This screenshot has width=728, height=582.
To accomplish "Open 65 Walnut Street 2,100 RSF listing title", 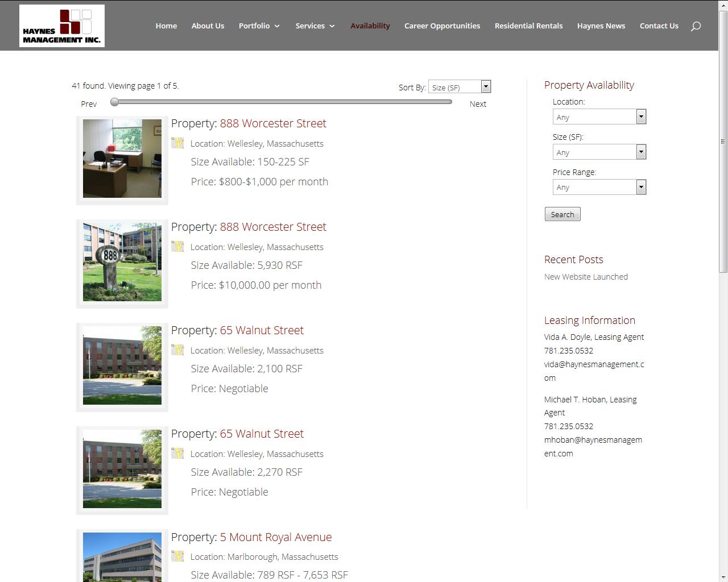I will point(262,330).
